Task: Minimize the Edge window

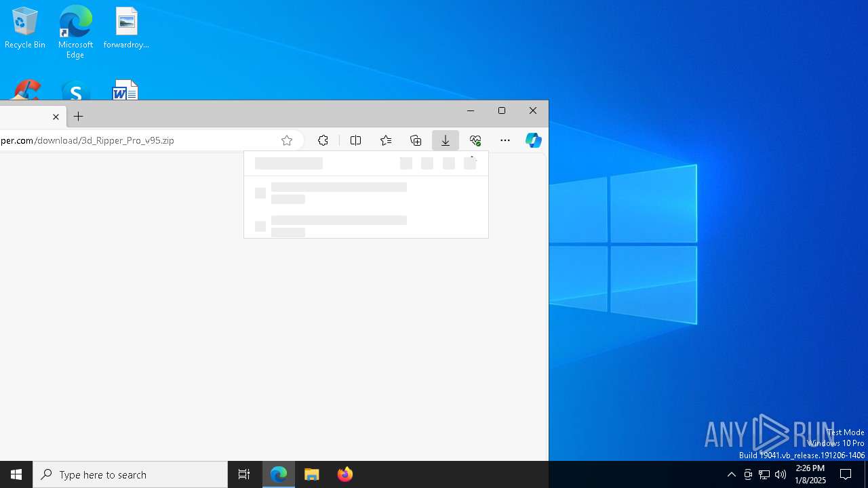Action: (471, 110)
